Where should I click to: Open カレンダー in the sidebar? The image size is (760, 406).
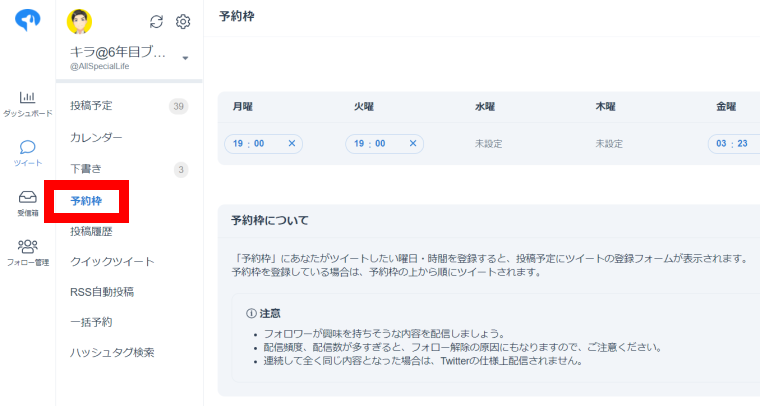click(x=96, y=137)
